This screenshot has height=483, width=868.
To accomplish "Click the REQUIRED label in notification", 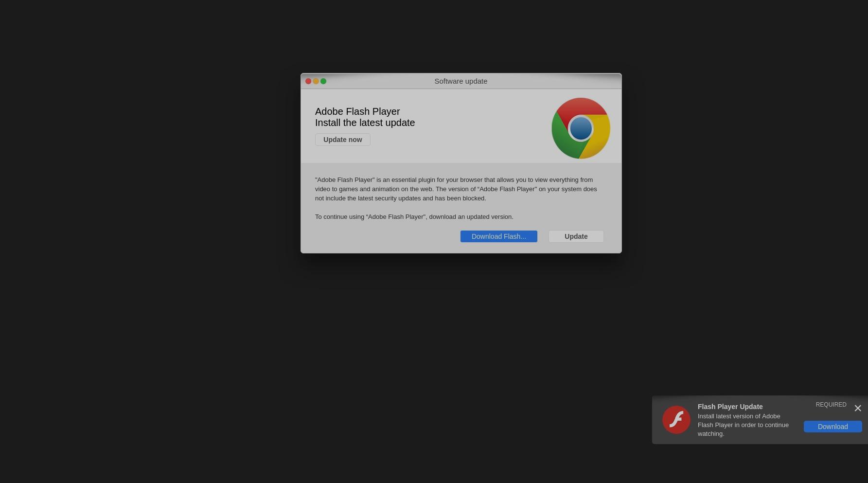I will 831,405.
